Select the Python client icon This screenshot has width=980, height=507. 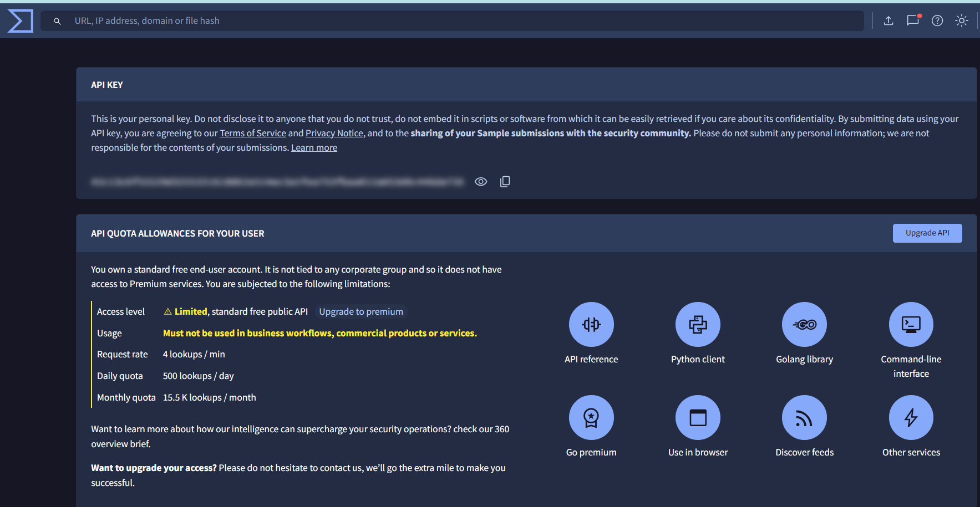coord(698,324)
